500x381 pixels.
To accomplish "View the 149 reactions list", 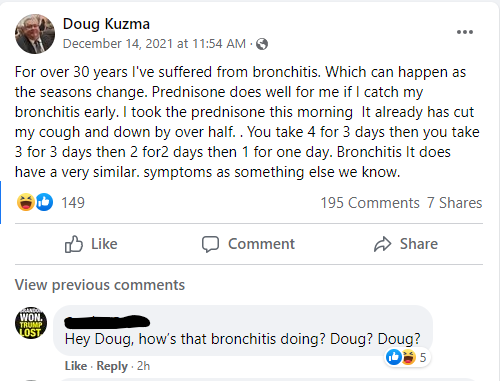I will pyautogui.click(x=73, y=203).
